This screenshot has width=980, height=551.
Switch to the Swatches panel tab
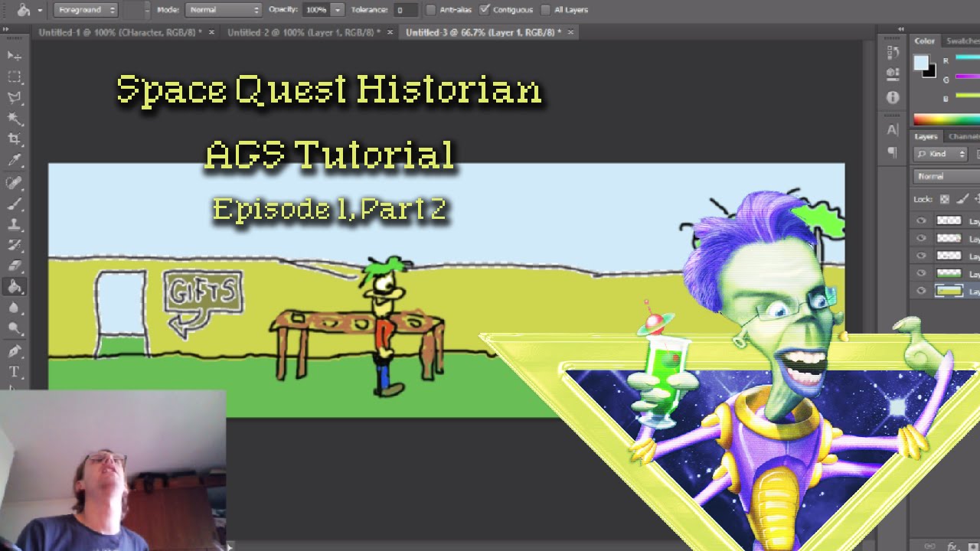962,41
